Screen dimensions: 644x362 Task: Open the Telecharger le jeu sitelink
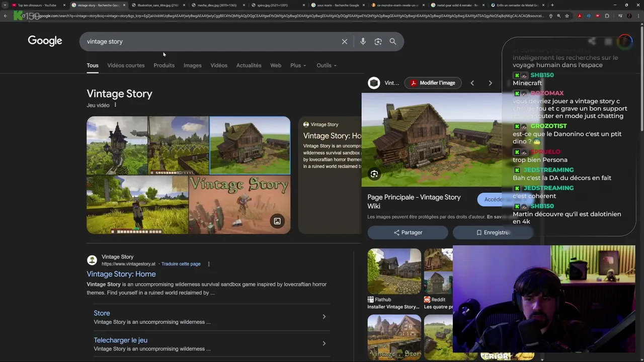[x=120, y=340]
